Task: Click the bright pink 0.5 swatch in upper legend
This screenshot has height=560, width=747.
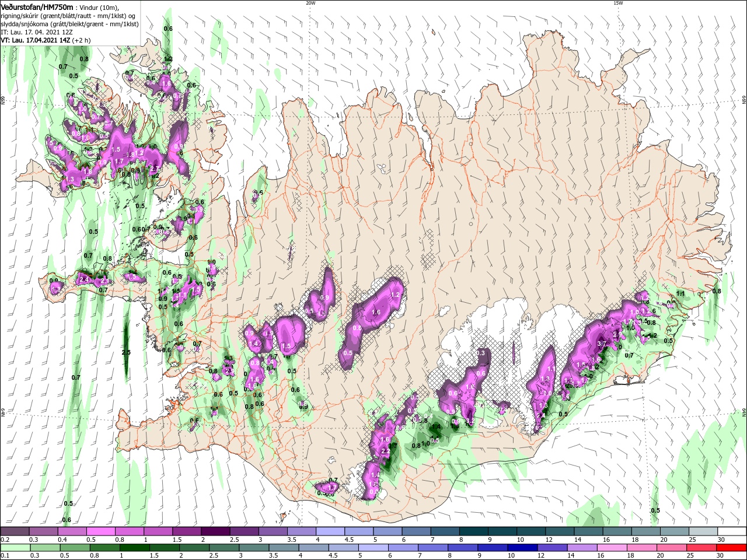Action: point(101,531)
